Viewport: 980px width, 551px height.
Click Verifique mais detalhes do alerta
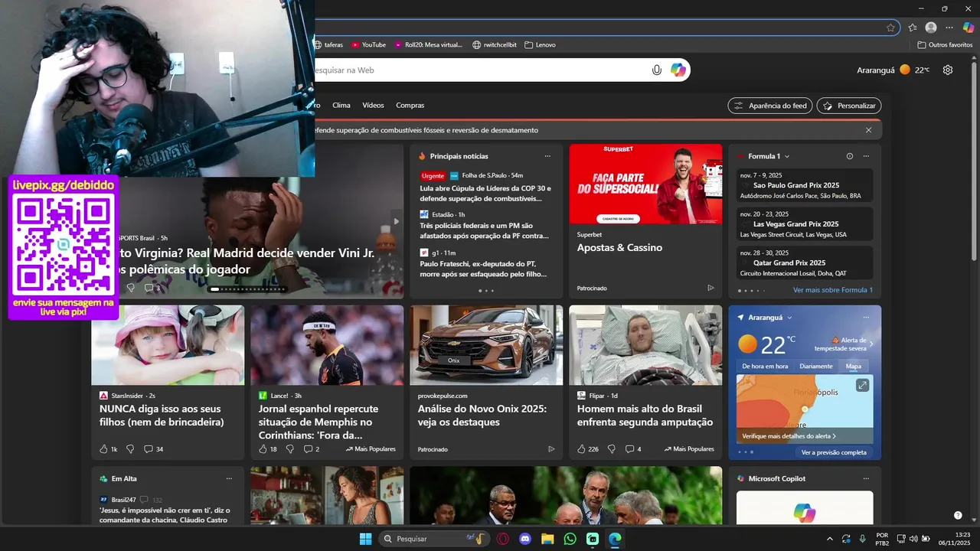pos(789,436)
